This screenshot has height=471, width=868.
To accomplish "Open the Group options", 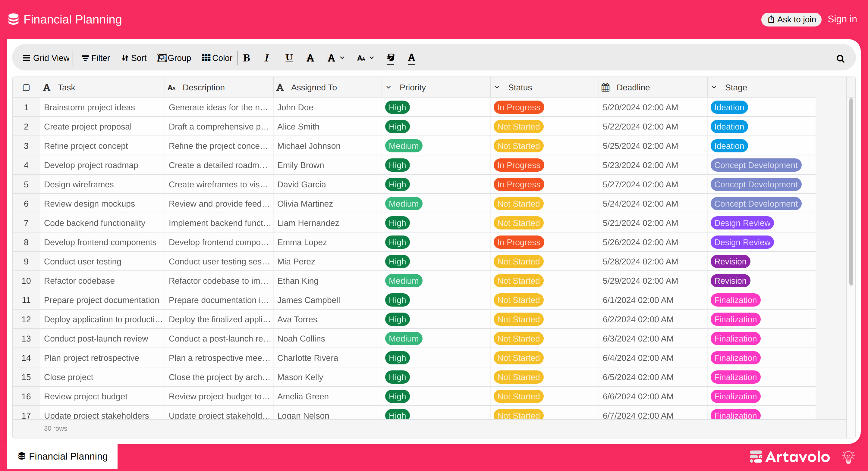I will tap(174, 58).
